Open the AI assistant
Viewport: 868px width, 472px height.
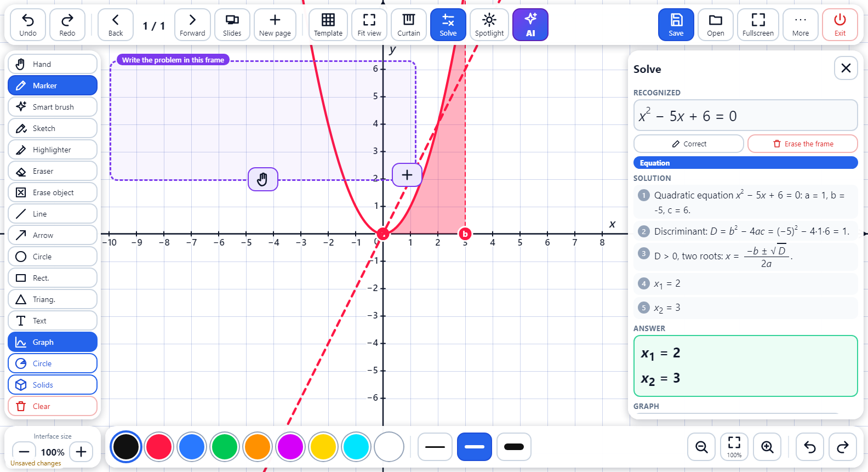pos(530,25)
